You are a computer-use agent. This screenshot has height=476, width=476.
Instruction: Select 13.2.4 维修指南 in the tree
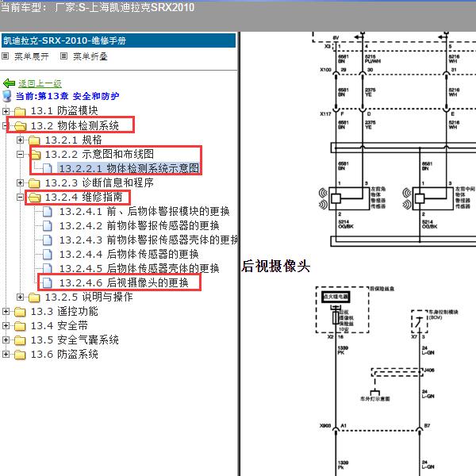(83, 198)
